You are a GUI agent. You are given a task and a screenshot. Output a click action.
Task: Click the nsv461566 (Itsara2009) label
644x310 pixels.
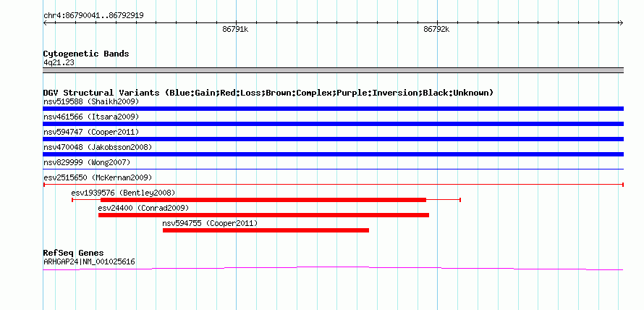click(91, 117)
